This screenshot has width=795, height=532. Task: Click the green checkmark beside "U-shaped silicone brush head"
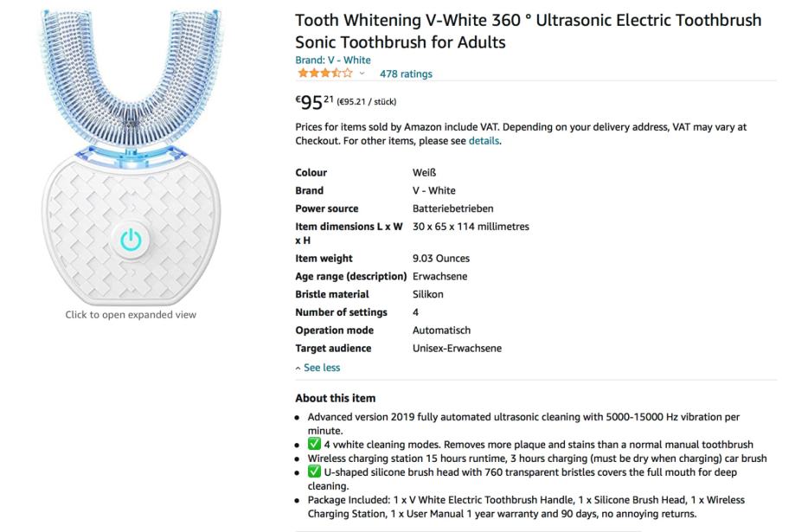[x=315, y=472]
